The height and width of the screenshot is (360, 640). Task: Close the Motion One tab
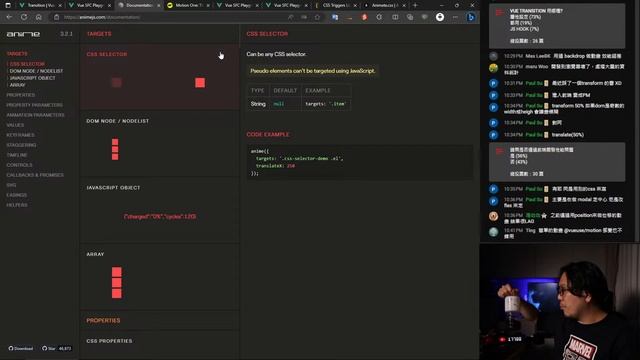point(209,5)
